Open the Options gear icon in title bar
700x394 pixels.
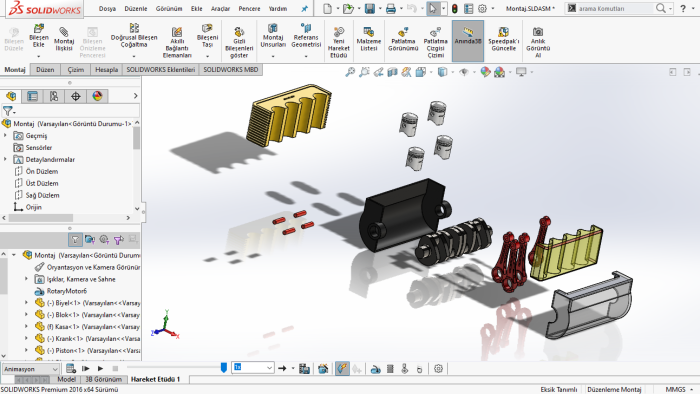coord(482,8)
